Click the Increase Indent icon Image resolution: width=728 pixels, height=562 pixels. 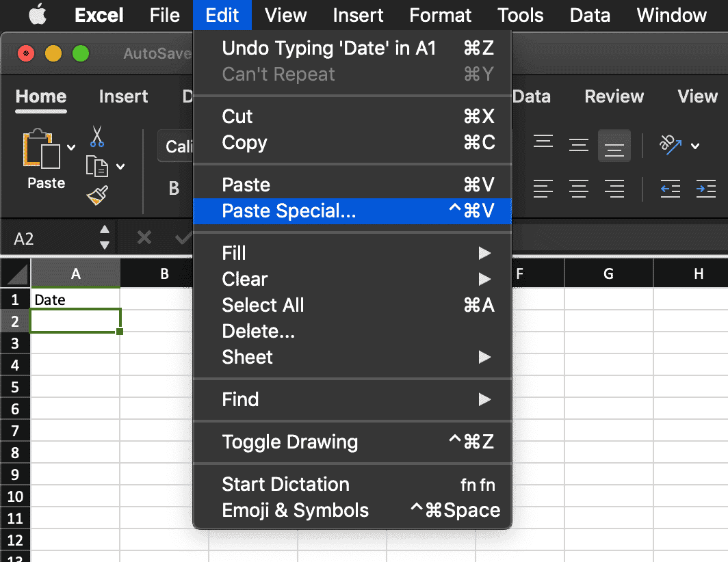pyautogui.click(x=705, y=189)
